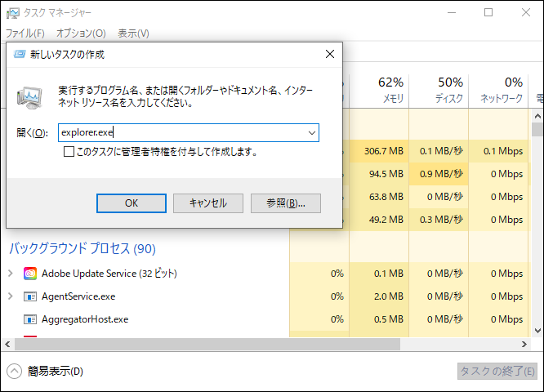544x392 pixels.
Task: Enable the administrator privileges checkbox
Action: [x=69, y=152]
